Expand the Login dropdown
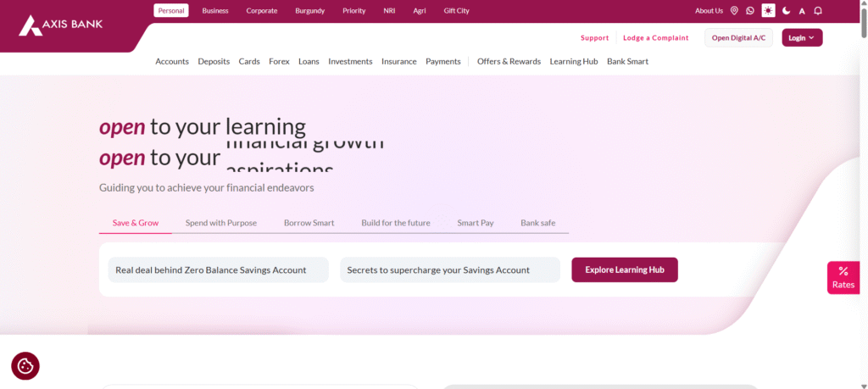Viewport: 868px width, 389px height. point(801,37)
